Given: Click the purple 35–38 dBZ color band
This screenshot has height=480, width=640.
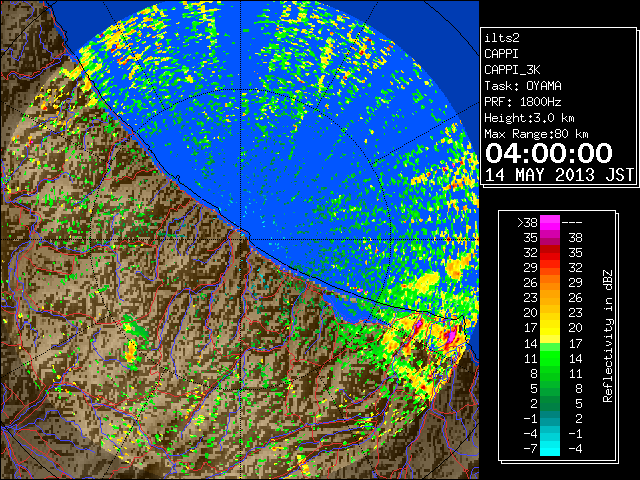Looking at the screenshot, I should (550, 238).
